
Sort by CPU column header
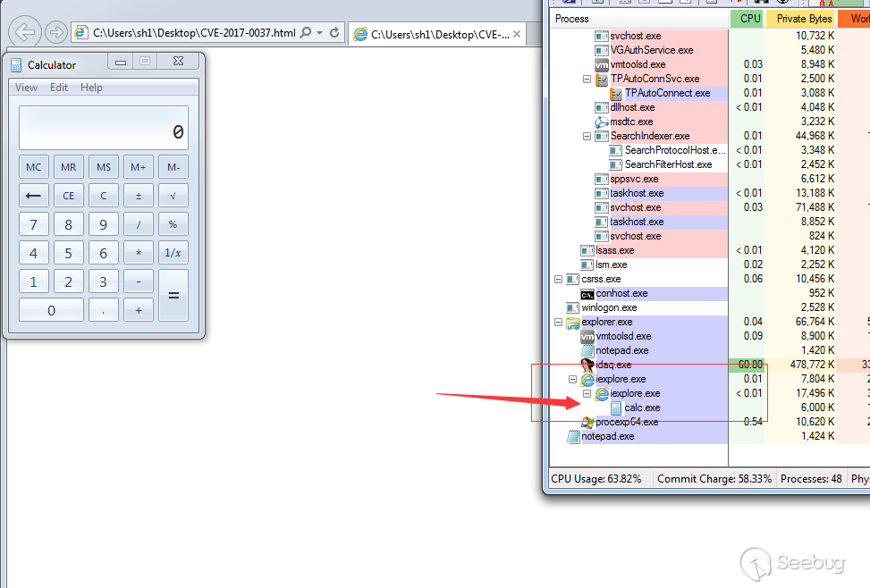[x=748, y=18]
